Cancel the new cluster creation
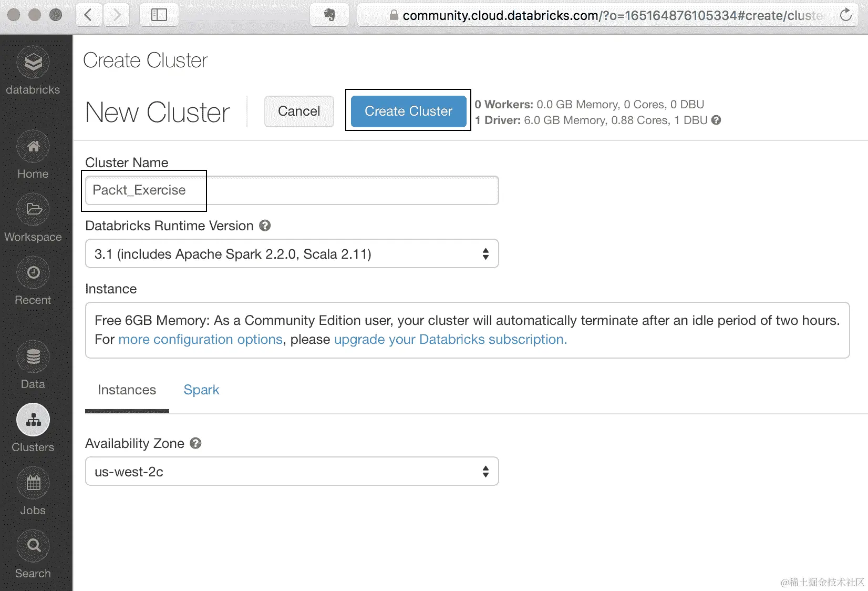 299,111
